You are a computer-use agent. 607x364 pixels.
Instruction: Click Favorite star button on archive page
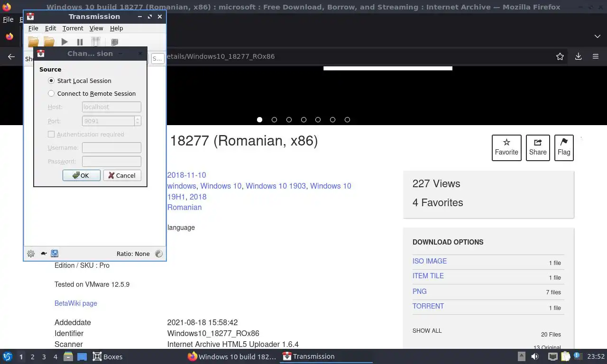click(506, 148)
